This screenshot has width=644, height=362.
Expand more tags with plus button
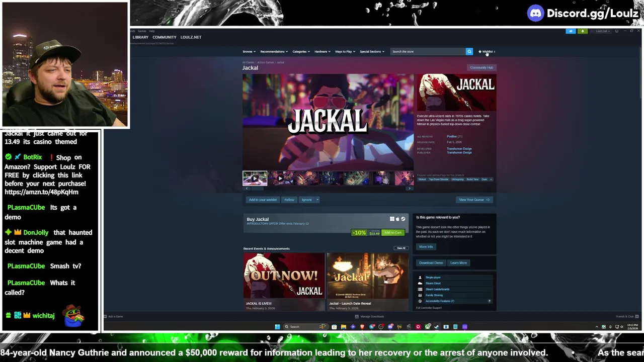[x=491, y=179]
